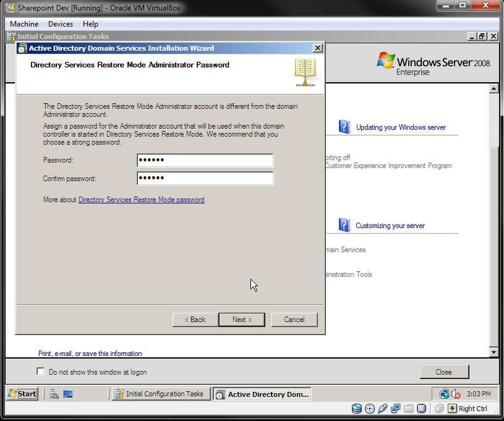Toggle Do not show this window at logon
Screen dimensions: 504x421
click(x=40, y=372)
